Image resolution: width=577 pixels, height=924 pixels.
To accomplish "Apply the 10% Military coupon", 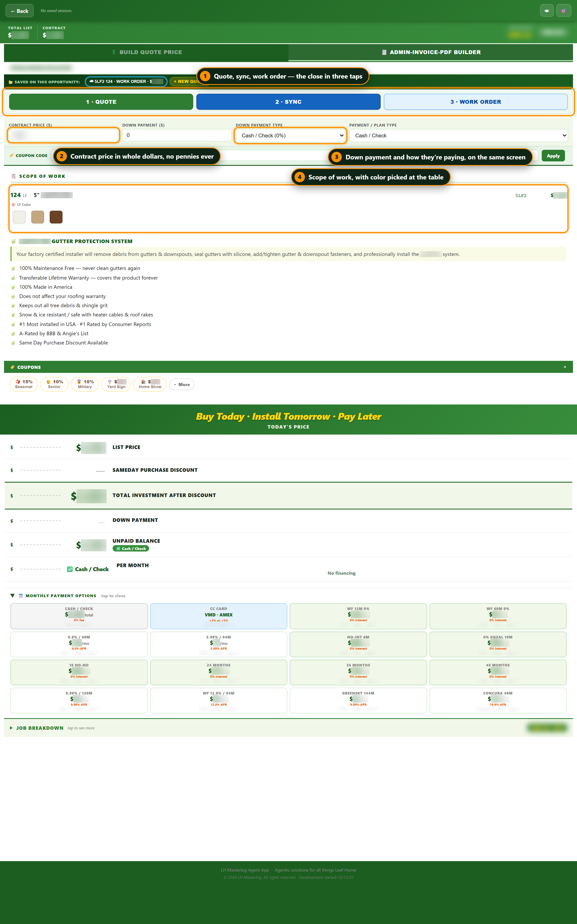I will pos(85,384).
